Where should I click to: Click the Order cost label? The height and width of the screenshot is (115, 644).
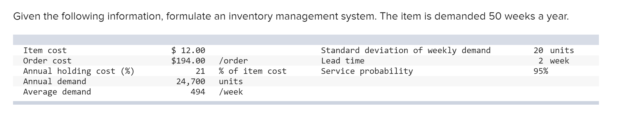click(47, 61)
